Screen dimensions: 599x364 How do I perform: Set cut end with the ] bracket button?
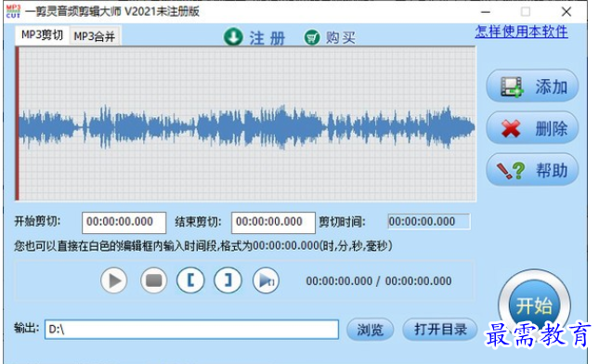click(228, 280)
